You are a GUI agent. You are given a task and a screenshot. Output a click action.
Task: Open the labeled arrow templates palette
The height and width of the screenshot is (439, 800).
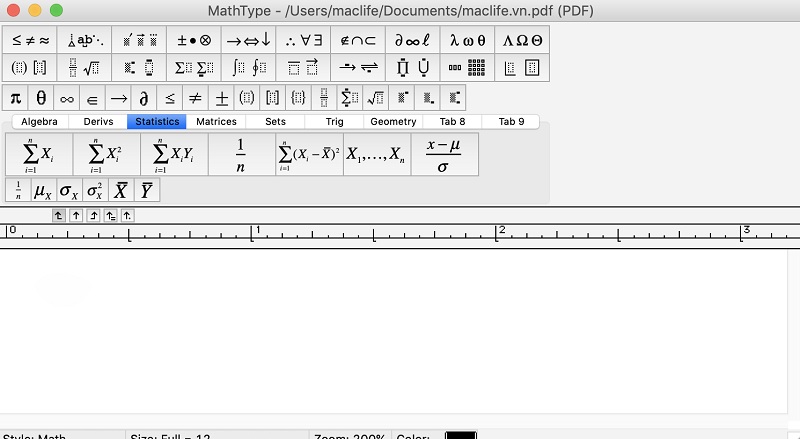tap(358, 67)
